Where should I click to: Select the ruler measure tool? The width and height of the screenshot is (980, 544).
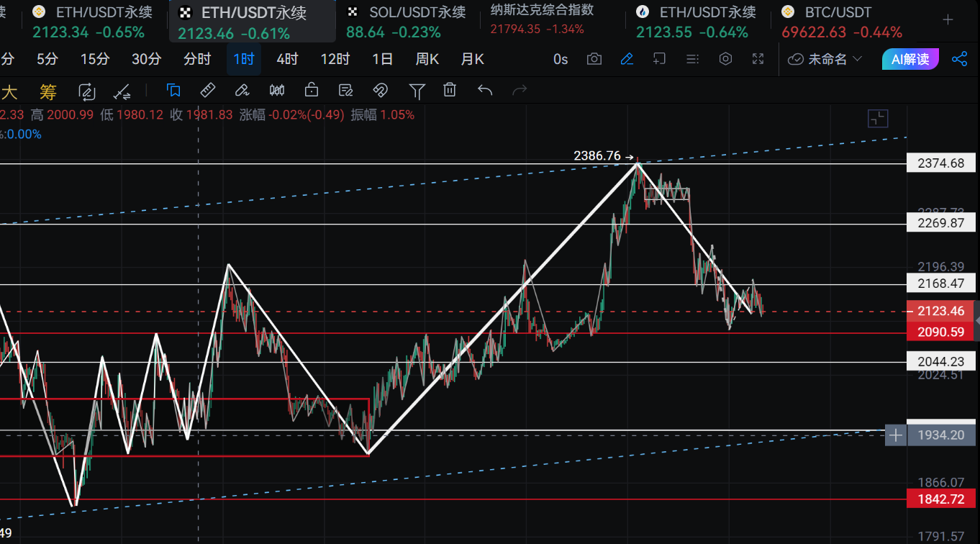(207, 90)
